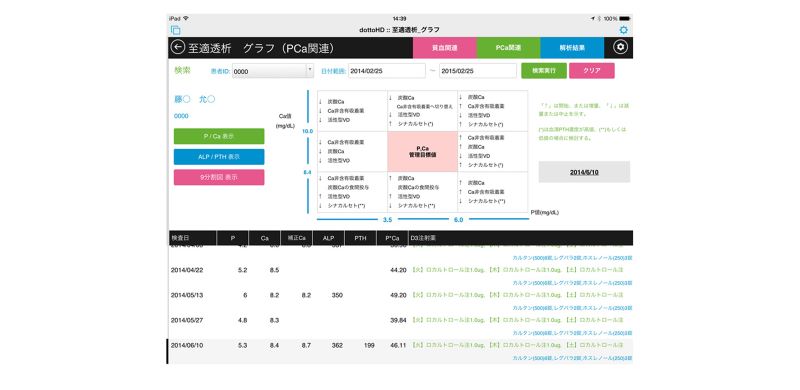This screenshot has width=800, height=390.
Task: Click the pink クリア button
Action: (591, 70)
